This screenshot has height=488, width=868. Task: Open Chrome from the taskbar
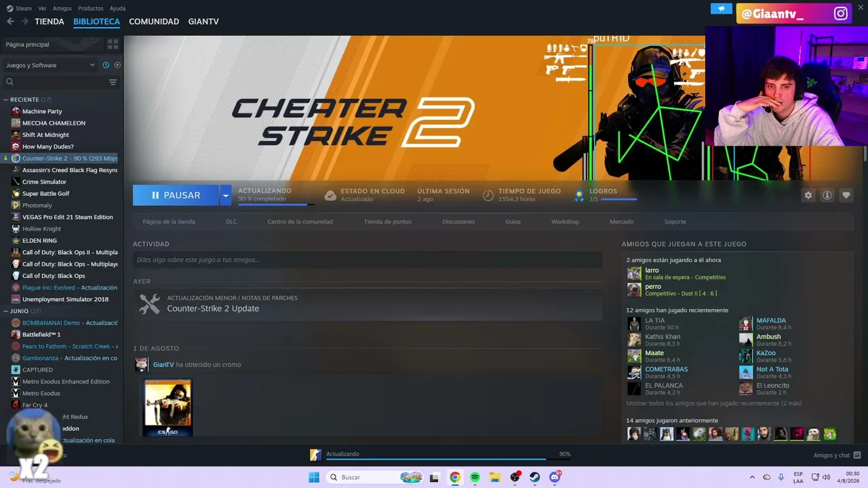[x=455, y=477]
